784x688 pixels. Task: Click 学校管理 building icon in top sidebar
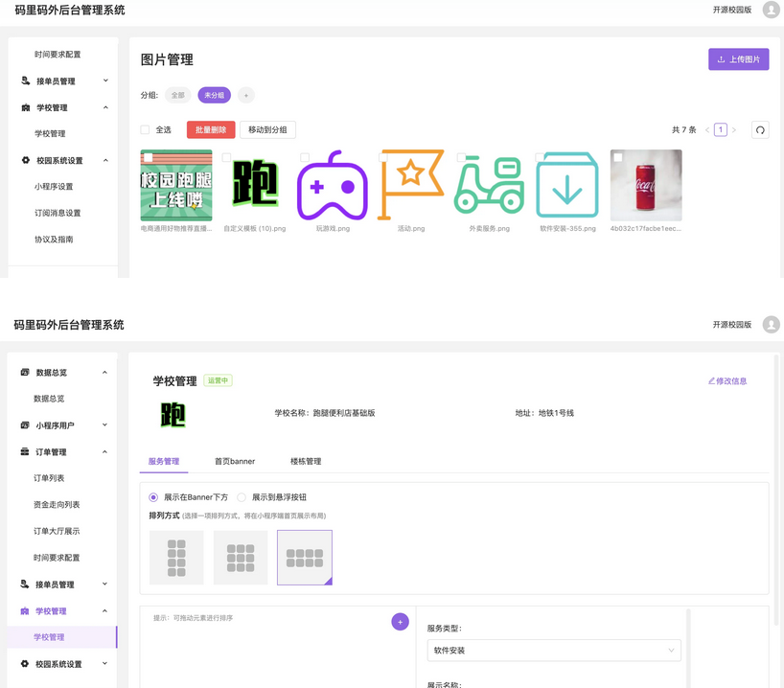coord(26,107)
